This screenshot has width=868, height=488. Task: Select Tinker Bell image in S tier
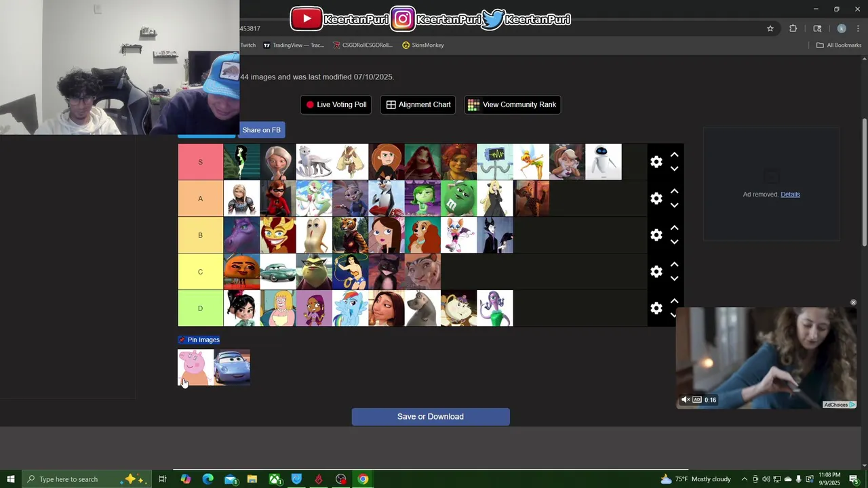pyautogui.click(x=531, y=162)
